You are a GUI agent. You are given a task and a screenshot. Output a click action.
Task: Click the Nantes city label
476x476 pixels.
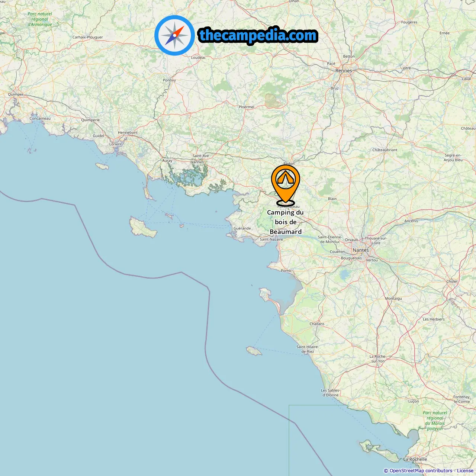(x=361, y=250)
